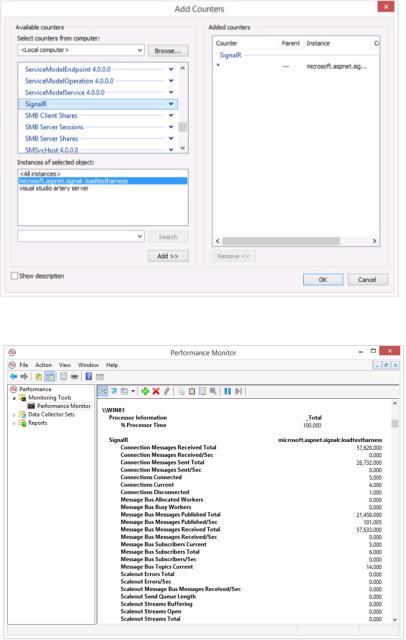The height and width of the screenshot is (640, 406).
Task: Click the Change Graph Type icon
Action: 124,391
